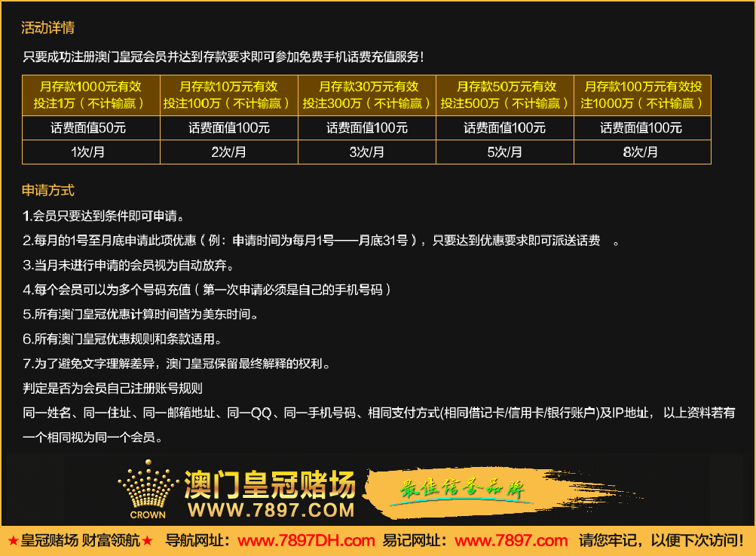Click footer label 导航网址

(200, 541)
